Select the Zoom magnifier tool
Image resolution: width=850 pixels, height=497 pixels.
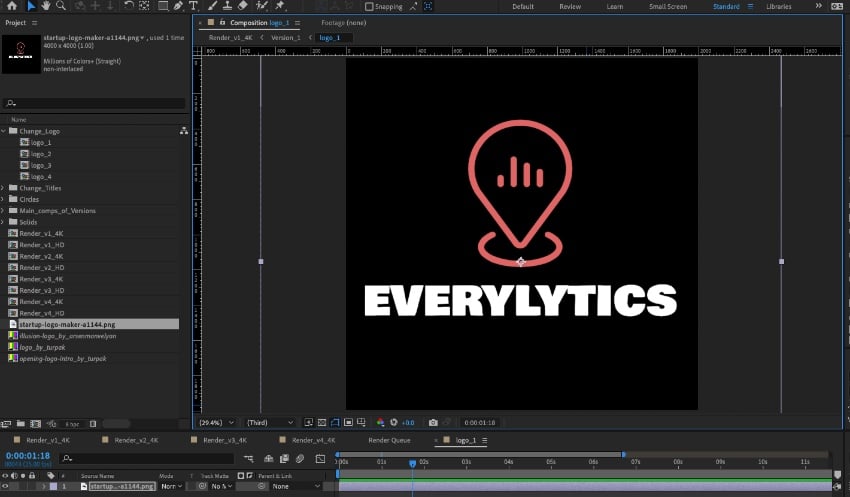(x=61, y=6)
